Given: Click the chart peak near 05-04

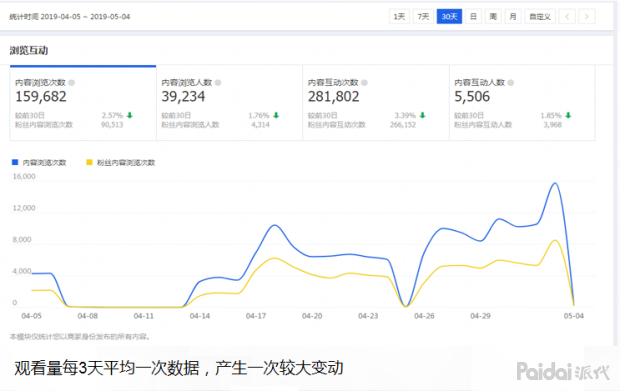Looking at the screenshot, I should [x=555, y=183].
